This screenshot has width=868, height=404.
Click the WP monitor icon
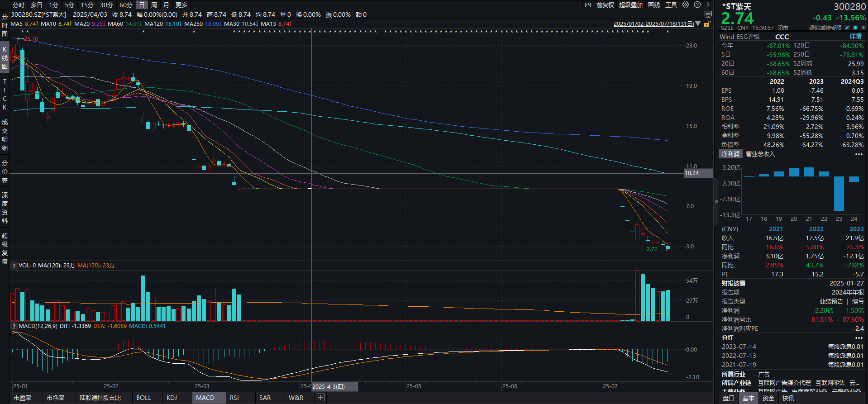[708, 14]
